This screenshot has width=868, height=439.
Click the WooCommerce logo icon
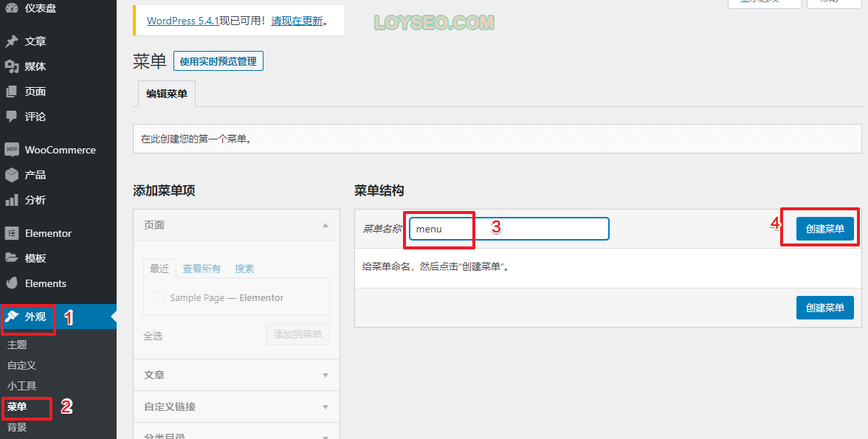point(12,150)
